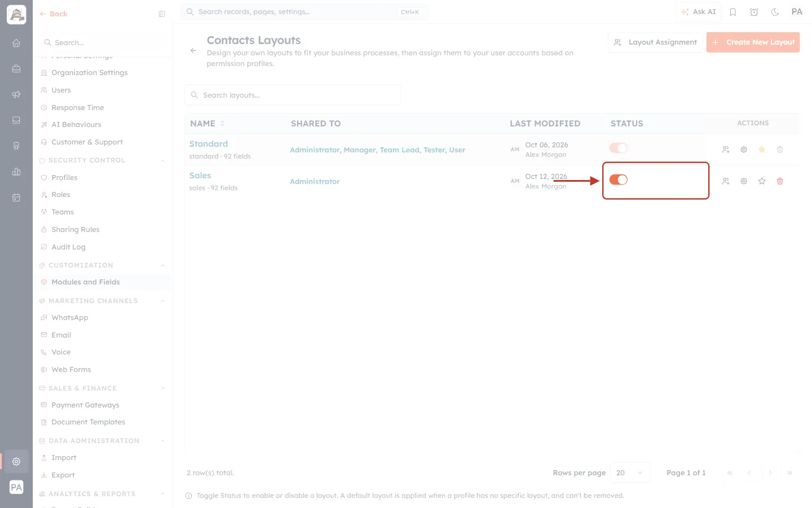This screenshot has height=508, width=812.
Task: Go back with the Back link
Action: point(54,14)
